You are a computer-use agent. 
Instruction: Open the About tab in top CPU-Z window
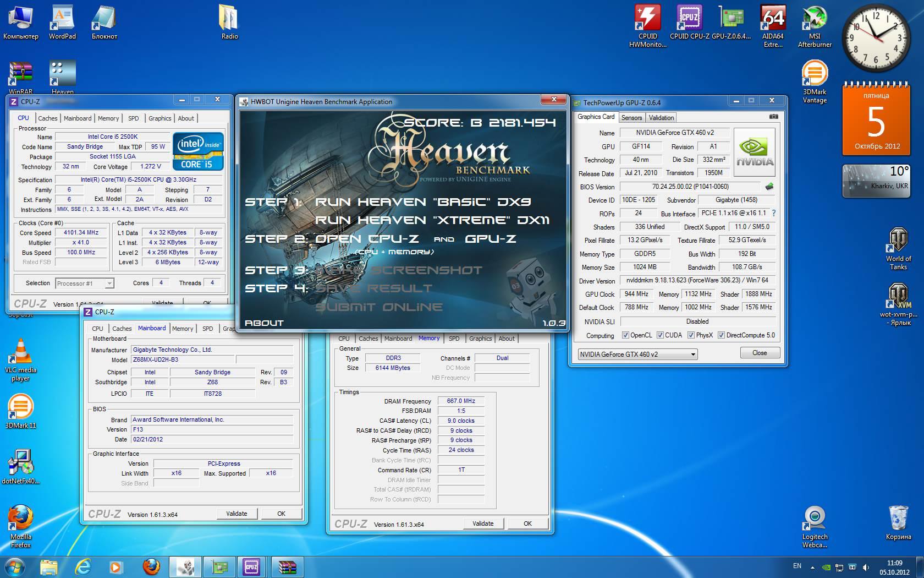coord(186,118)
